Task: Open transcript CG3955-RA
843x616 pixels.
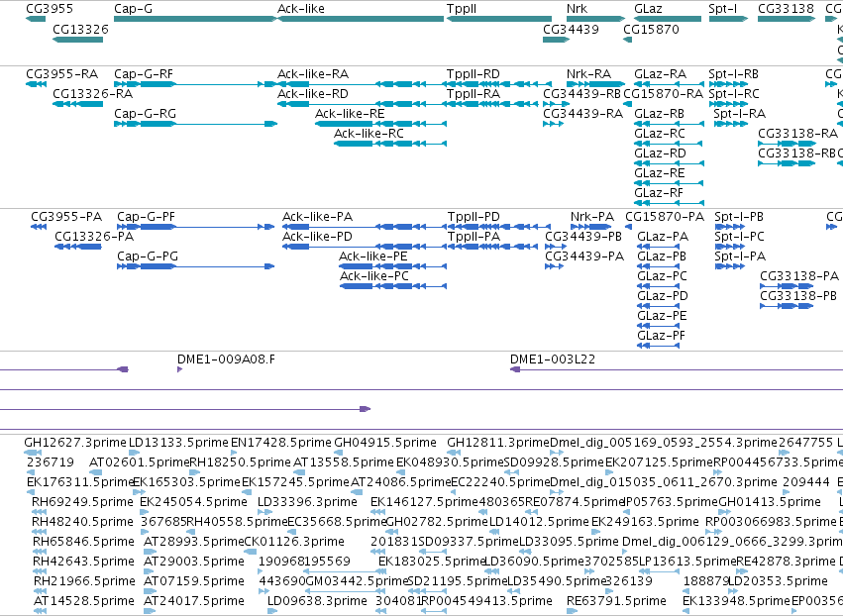Action: pyautogui.click(x=61, y=73)
